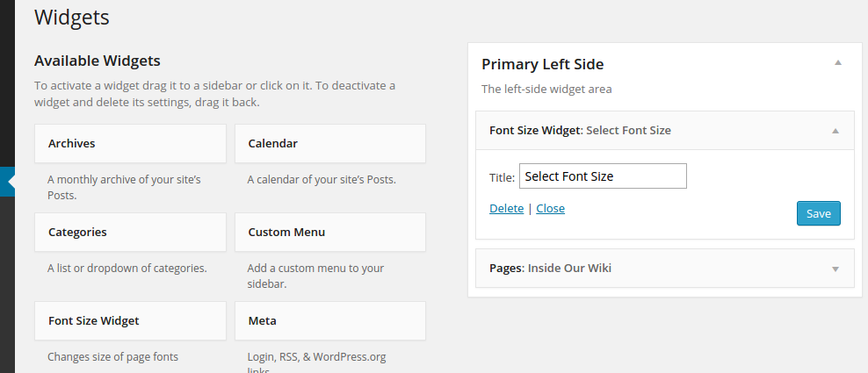Screen dimensions: 868x373
Task: Select the Custom Menu available widget
Action: click(x=329, y=233)
